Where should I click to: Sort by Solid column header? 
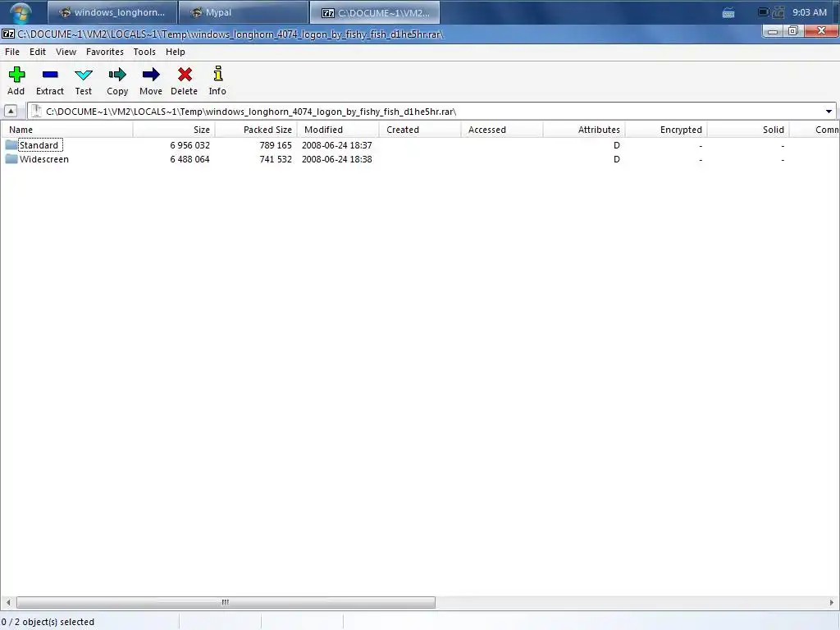(x=748, y=130)
